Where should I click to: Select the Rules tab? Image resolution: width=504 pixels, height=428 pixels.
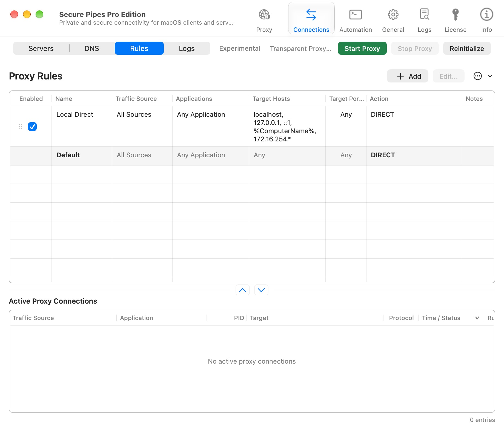(139, 48)
